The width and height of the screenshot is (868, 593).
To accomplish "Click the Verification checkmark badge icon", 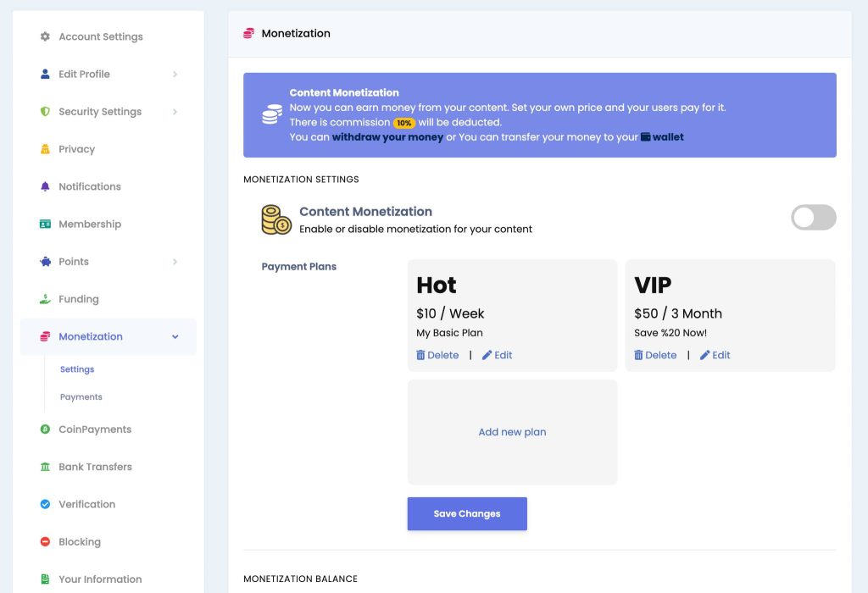I will [45, 505].
